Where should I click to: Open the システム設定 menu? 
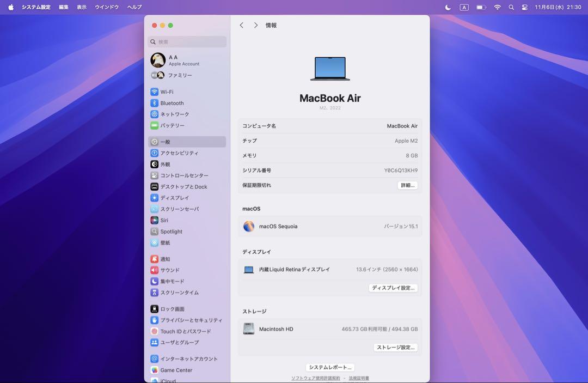36,7
